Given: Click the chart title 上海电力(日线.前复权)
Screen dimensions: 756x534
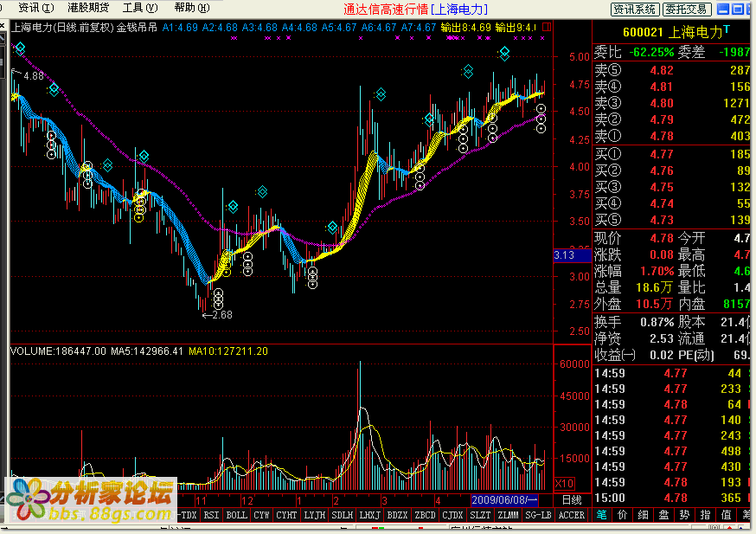Looking at the screenshot, I should point(62,28).
